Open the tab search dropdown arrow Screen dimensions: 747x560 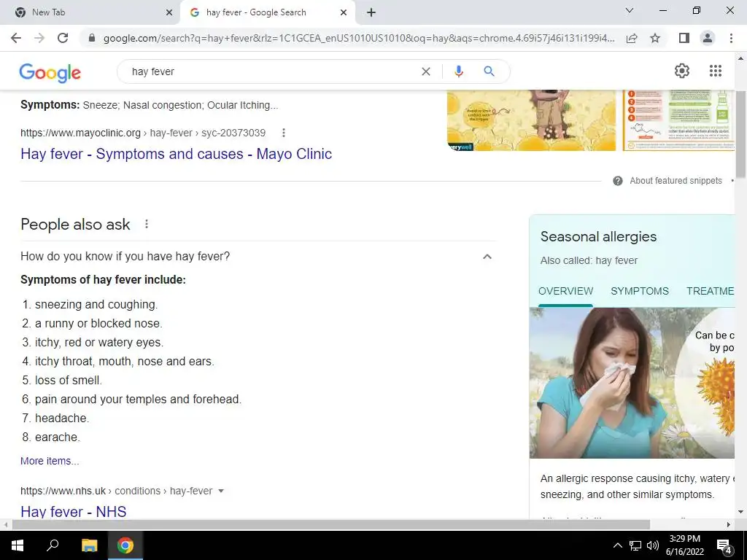[x=630, y=10]
